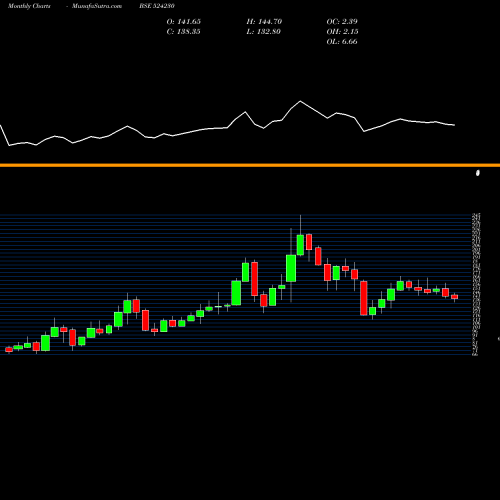
Task: Click the MunafaSutra.com label
Action: tap(97, 6)
